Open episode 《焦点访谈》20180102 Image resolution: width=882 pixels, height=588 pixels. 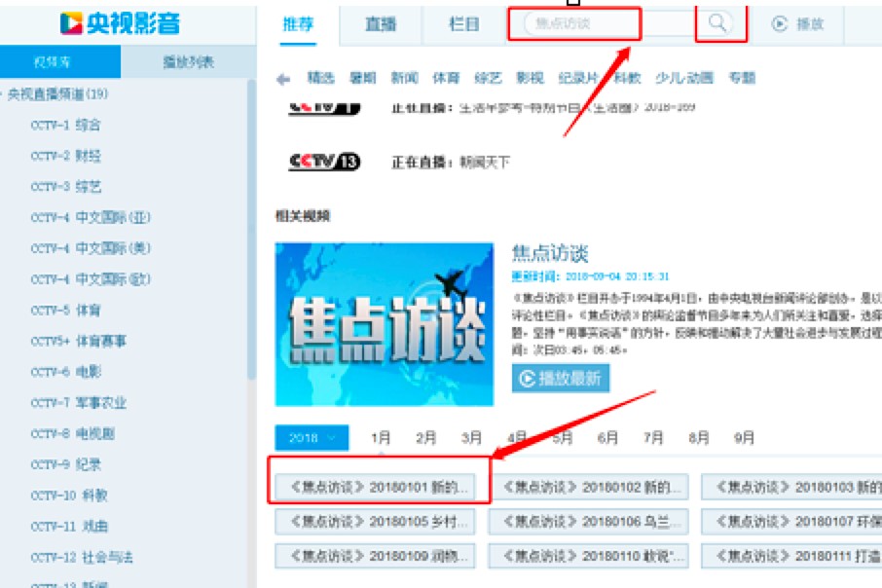(588, 488)
